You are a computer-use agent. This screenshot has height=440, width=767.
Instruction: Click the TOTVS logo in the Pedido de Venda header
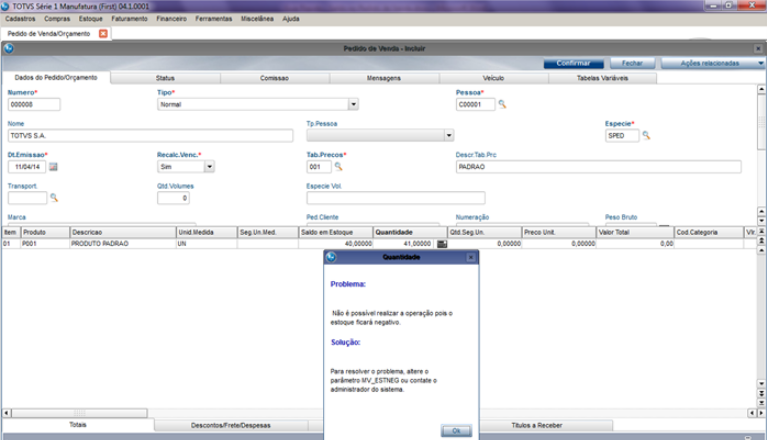(x=9, y=48)
